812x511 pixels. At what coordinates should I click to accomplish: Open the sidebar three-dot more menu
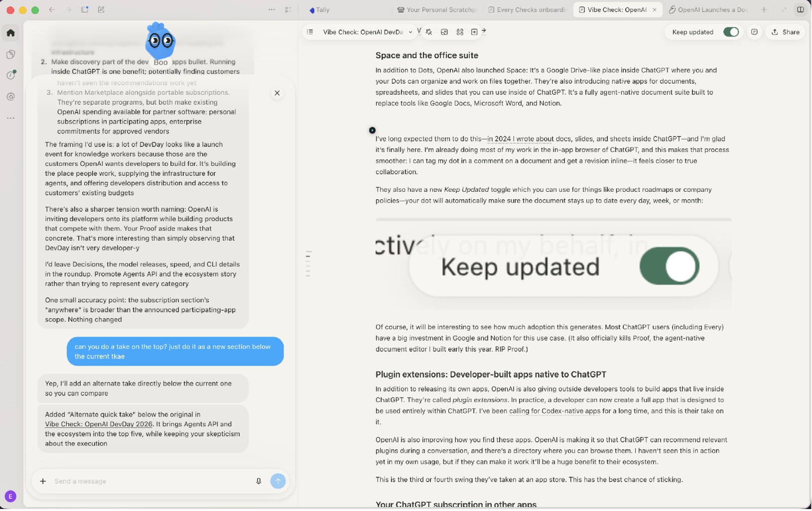point(10,119)
